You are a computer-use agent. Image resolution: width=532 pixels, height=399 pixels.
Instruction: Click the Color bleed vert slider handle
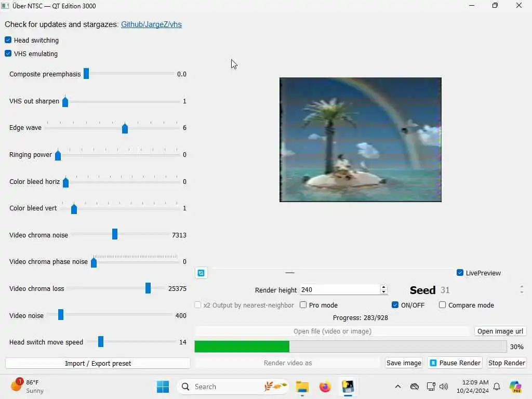(x=74, y=209)
